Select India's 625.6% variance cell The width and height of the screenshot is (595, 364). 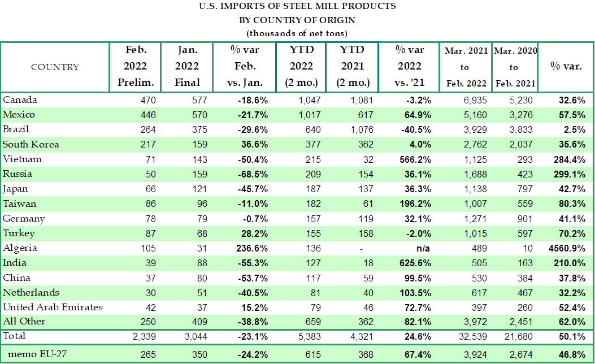point(415,263)
